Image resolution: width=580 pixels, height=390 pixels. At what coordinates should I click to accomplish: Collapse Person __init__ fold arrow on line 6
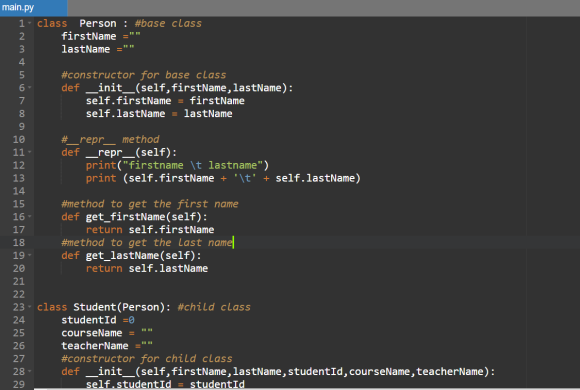point(30,88)
